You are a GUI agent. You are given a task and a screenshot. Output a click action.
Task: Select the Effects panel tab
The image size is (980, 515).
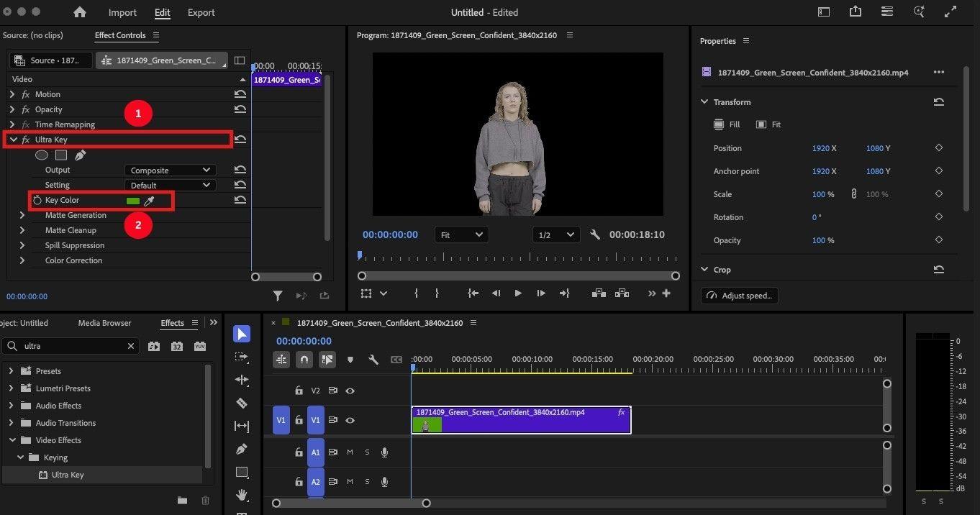pos(172,323)
